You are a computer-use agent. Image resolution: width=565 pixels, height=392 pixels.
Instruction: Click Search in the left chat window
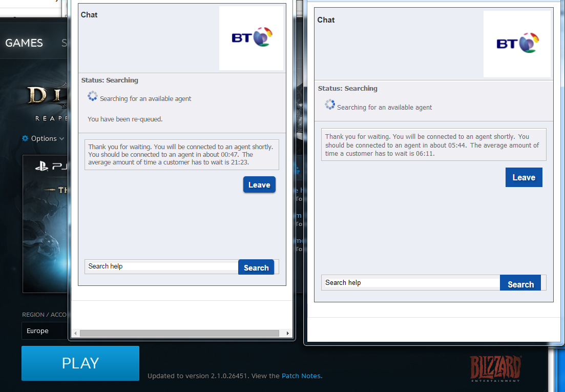click(256, 267)
